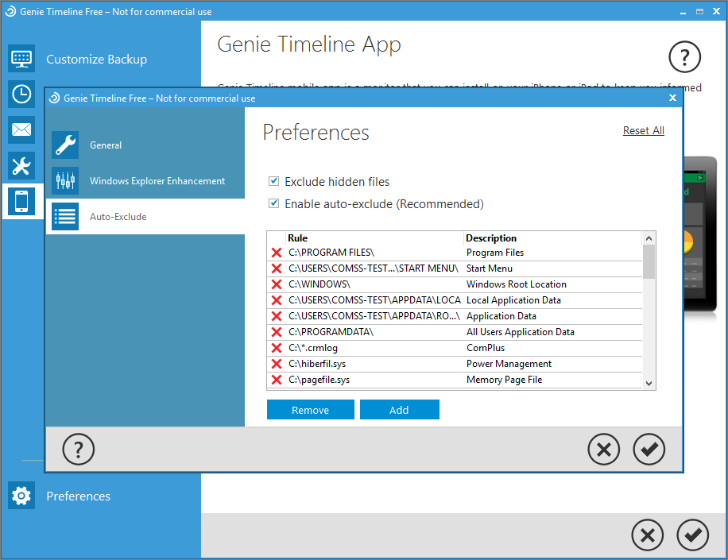Image resolution: width=728 pixels, height=560 pixels.
Task: Click the General wrench icon
Action: click(x=65, y=145)
